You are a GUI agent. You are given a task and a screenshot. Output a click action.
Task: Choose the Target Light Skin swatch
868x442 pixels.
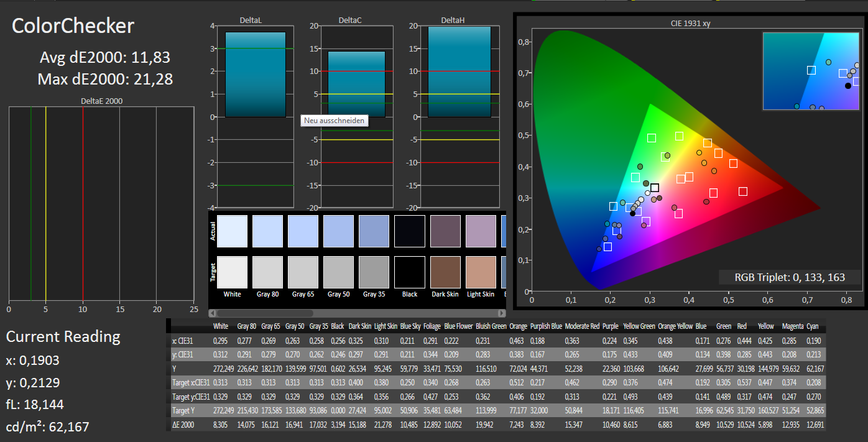[480, 272]
